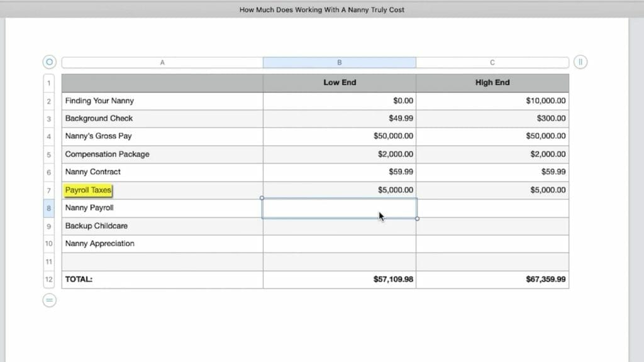Select the empty Backup Childcare Low End cell

point(340,226)
